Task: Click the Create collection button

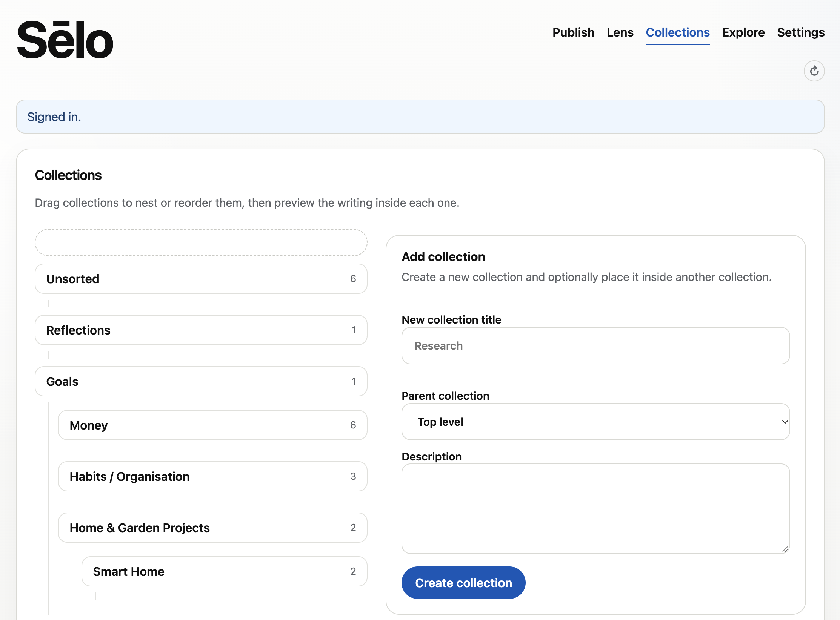Action: pos(463,583)
